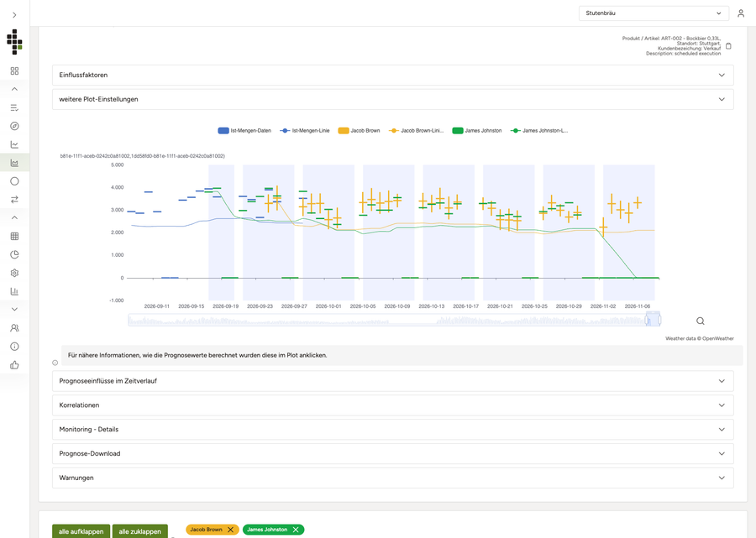This screenshot has width=756, height=538.
Task: Click the app logo in the sidebar
Action: tap(14, 42)
